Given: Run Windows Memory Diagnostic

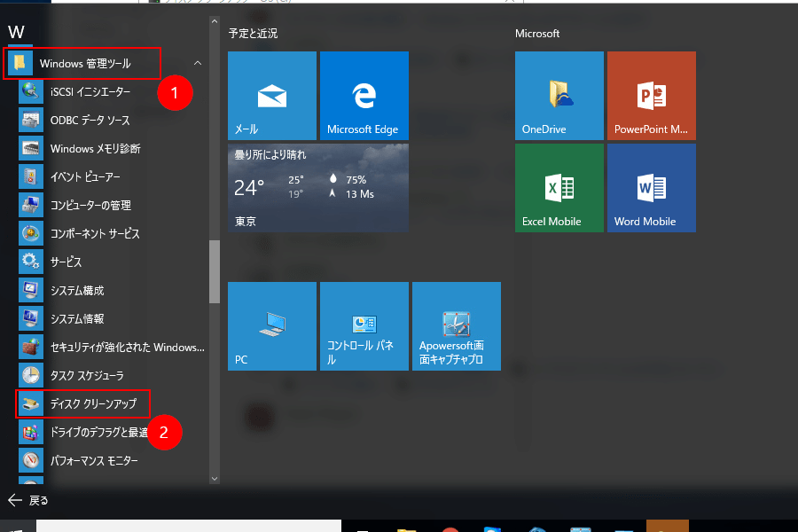Looking at the screenshot, I should point(82,148).
